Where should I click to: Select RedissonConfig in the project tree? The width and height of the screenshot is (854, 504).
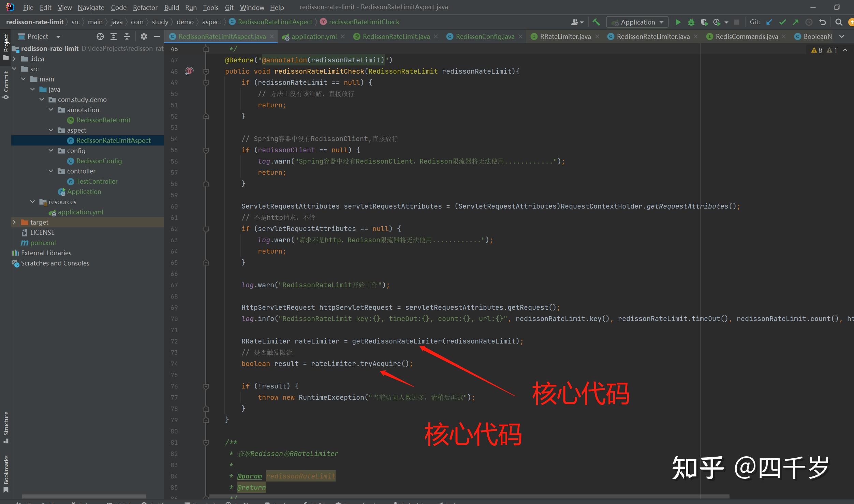99,161
